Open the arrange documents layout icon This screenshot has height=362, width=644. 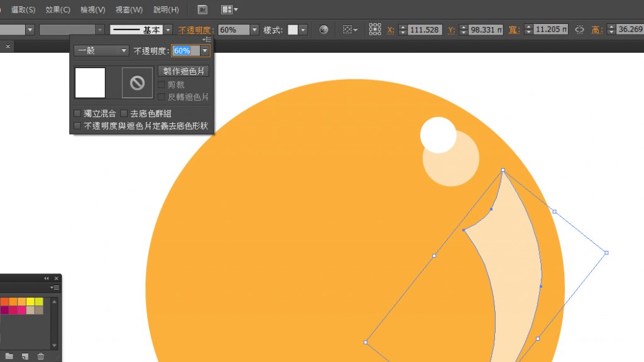[x=229, y=9]
